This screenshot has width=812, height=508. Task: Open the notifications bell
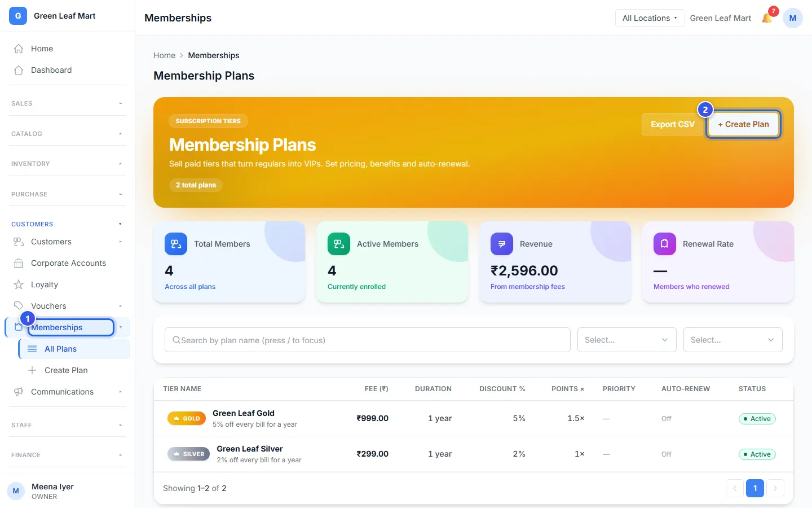click(x=767, y=18)
